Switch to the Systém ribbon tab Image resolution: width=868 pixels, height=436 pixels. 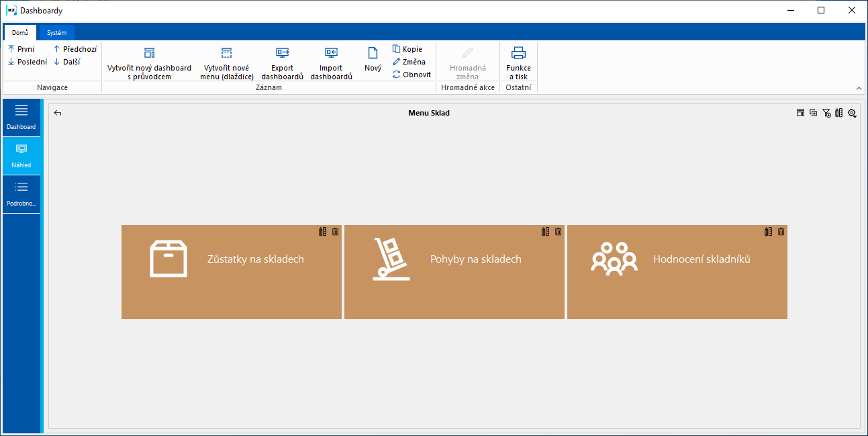pyautogui.click(x=56, y=32)
